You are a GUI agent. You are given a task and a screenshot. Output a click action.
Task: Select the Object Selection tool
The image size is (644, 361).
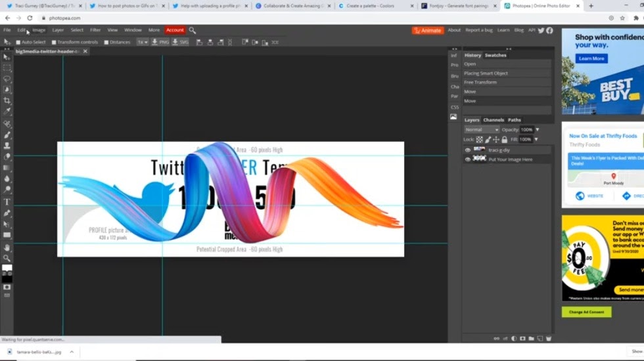tap(7, 89)
